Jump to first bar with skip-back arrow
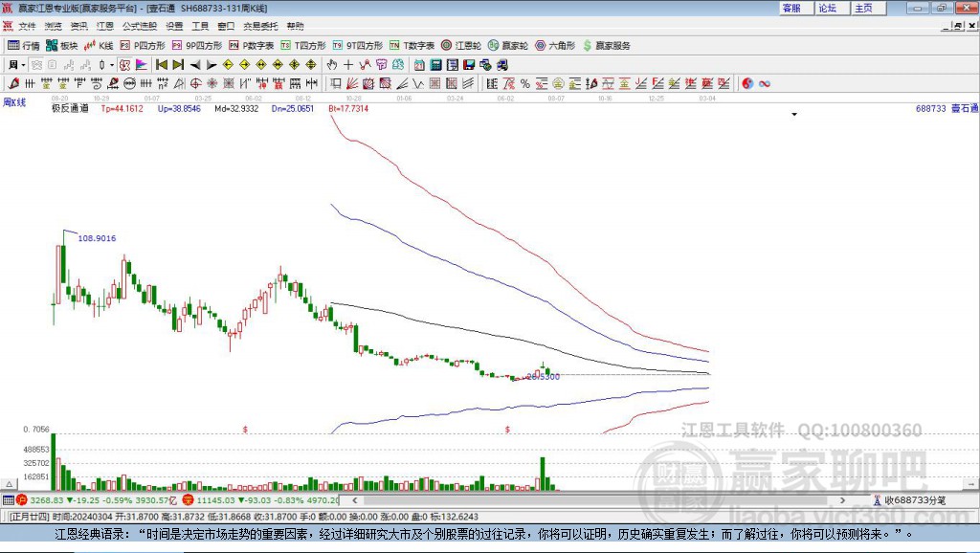980x553 pixels. tap(161, 64)
